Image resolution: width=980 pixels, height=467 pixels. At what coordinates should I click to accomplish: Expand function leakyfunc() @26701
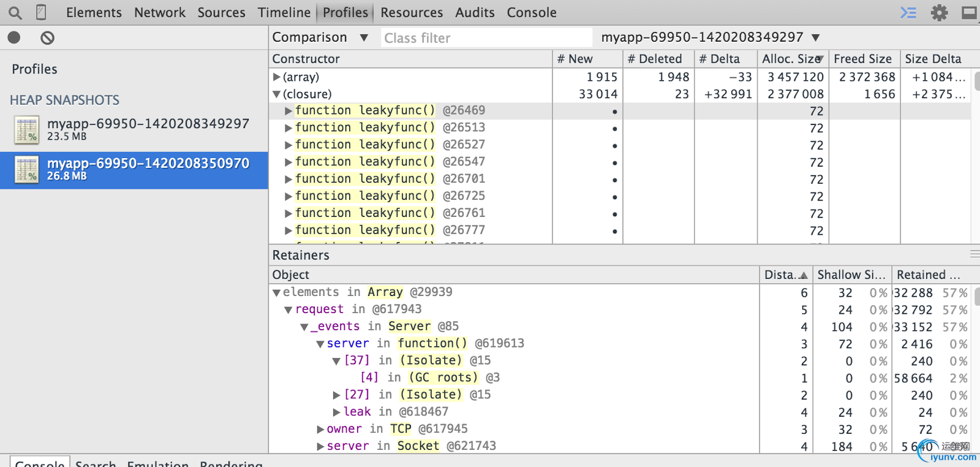(288, 180)
